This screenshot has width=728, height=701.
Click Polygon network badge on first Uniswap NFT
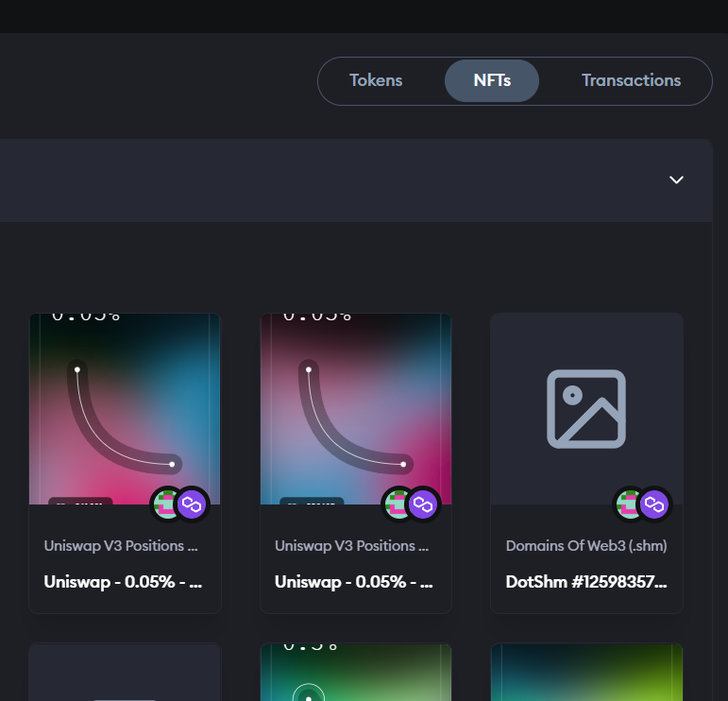pos(194,504)
